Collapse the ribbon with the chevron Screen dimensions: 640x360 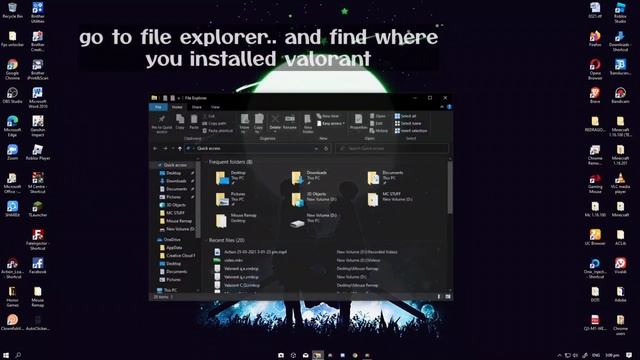click(x=442, y=107)
